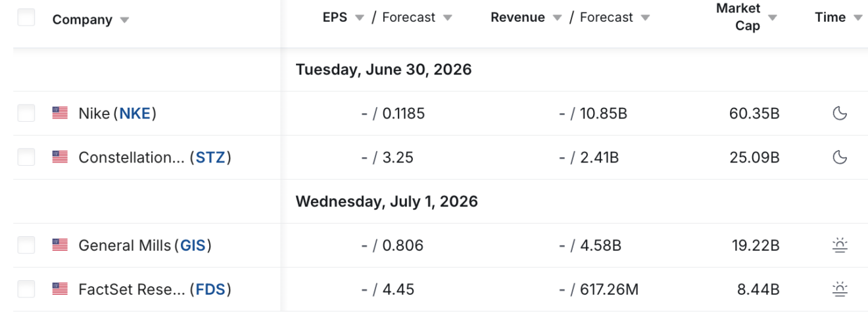Sort by EPS column arrow
Viewport: 868px width, 323px height.
click(x=359, y=18)
